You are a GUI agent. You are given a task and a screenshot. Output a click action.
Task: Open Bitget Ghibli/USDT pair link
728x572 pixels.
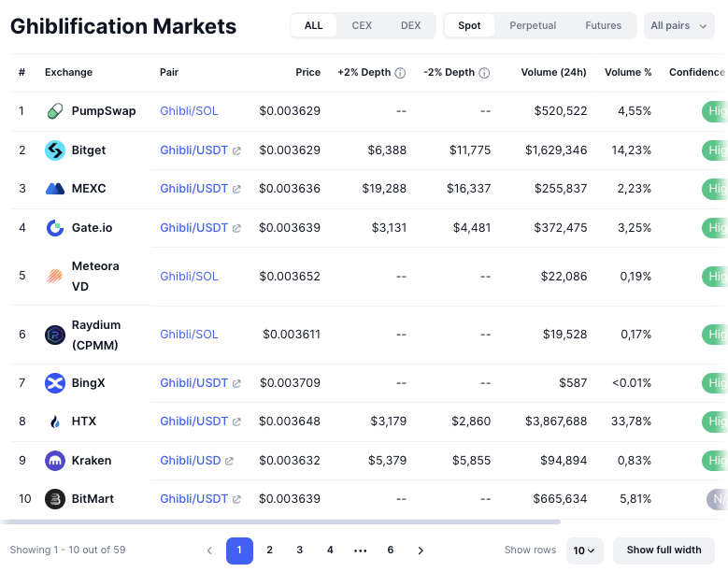point(194,150)
